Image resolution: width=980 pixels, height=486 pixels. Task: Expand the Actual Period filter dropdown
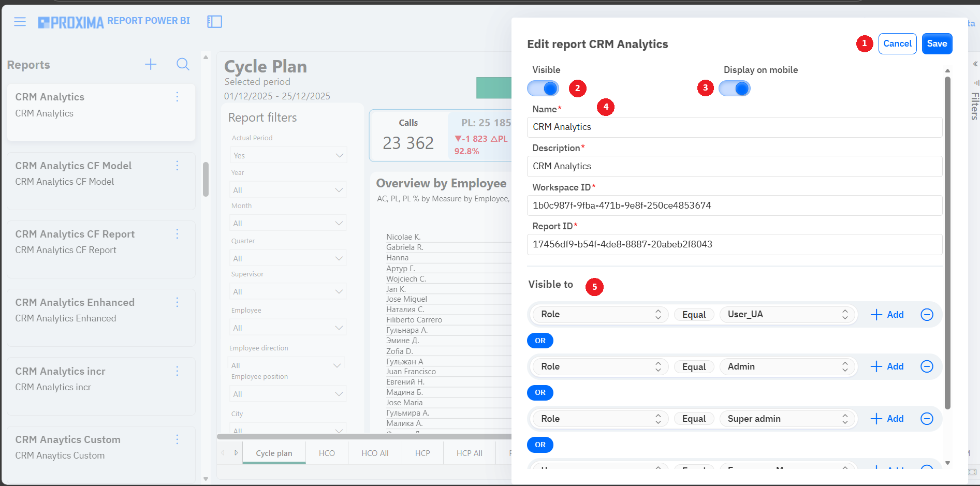coord(288,155)
